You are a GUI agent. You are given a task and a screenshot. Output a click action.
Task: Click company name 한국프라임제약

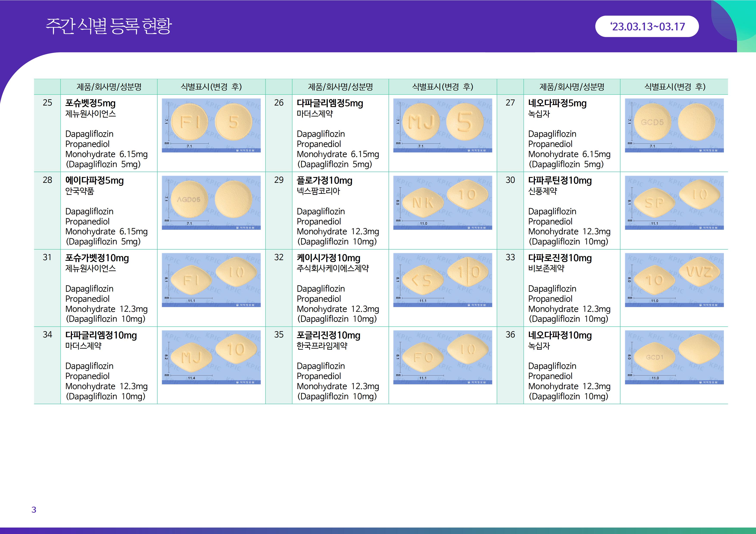coord(322,346)
